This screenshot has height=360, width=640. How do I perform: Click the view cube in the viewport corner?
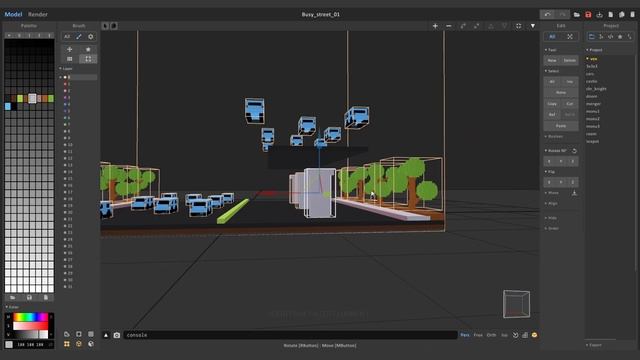516,304
